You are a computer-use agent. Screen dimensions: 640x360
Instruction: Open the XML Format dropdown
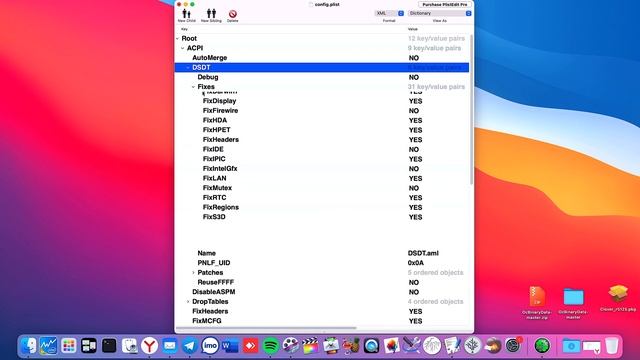pos(389,13)
